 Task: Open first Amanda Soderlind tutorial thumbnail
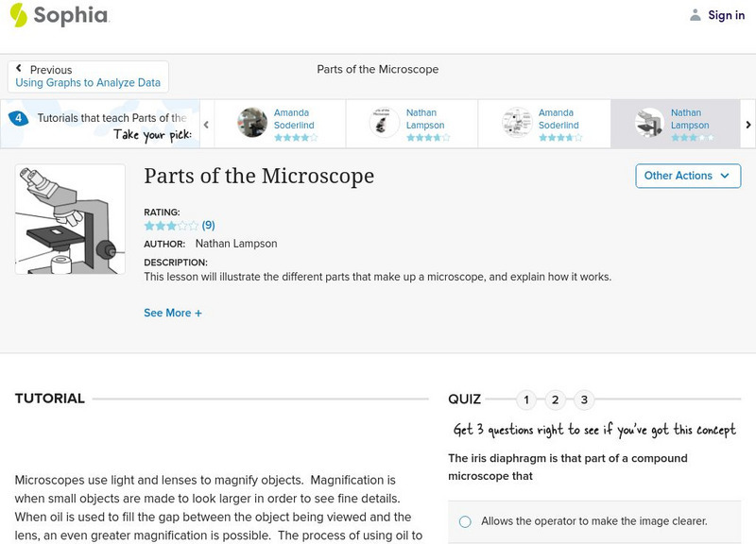tap(252, 123)
